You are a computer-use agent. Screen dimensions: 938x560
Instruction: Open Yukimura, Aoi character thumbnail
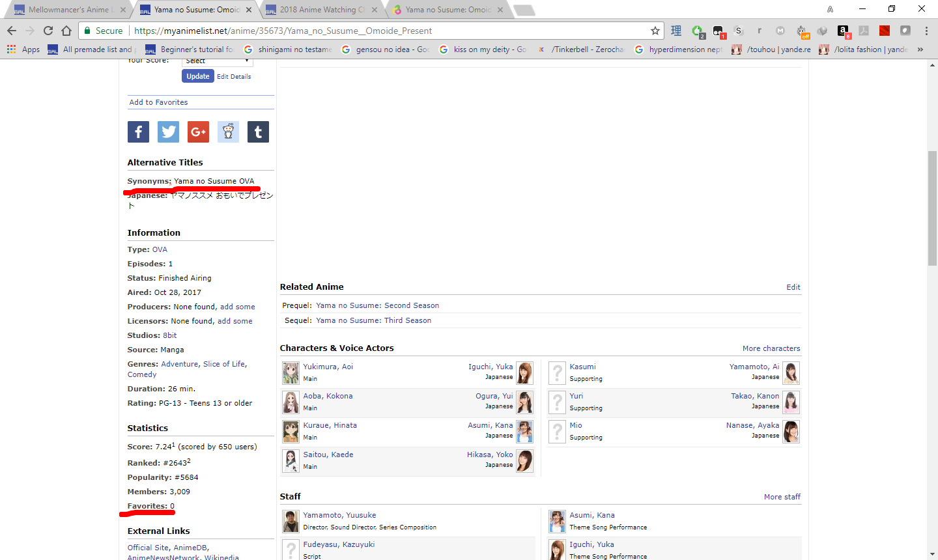[x=291, y=373]
